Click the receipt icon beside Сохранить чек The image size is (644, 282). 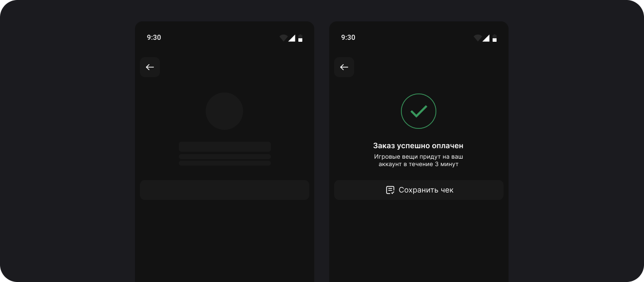390,190
